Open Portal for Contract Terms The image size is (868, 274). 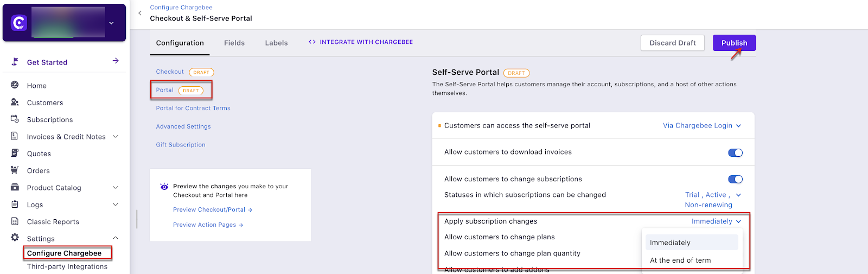(193, 108)
